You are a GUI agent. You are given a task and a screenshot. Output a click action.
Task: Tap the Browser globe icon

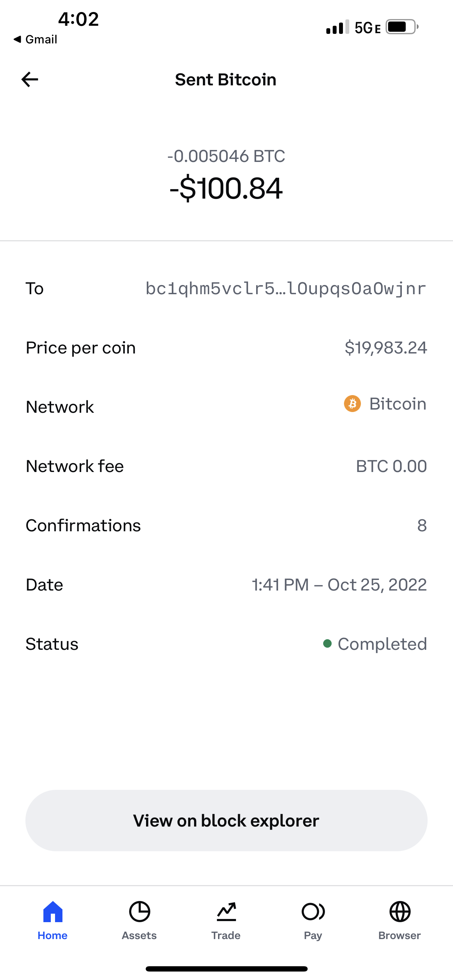click(400, 912)
